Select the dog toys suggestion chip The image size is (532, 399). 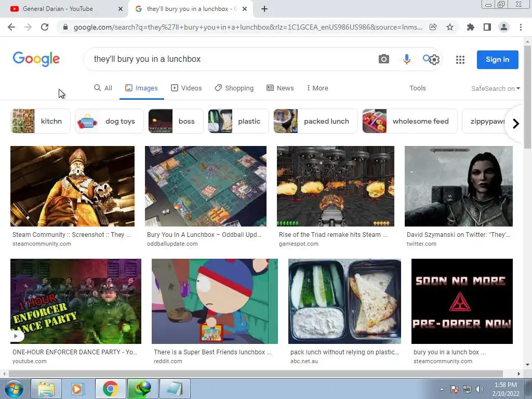tap(109, 121)
